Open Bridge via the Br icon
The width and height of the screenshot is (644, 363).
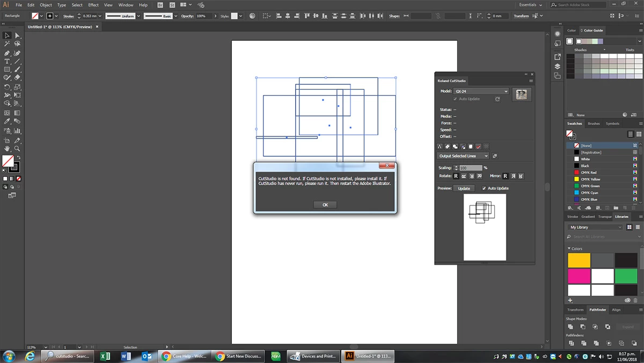[159, 5]
